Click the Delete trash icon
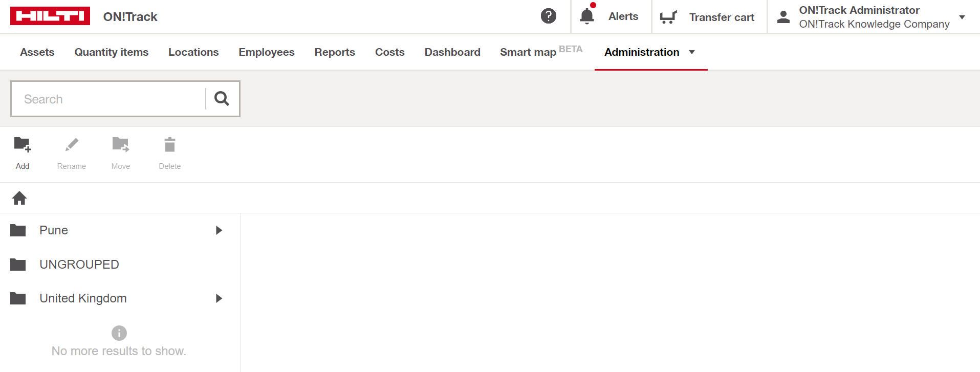 tap(170, 145)
